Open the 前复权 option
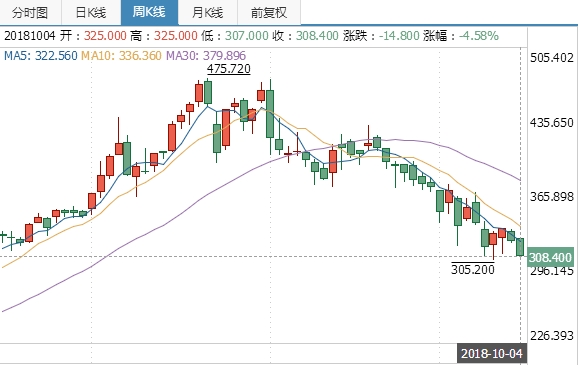The width and height of the screenshot is (581, 365). pos(269,12)
